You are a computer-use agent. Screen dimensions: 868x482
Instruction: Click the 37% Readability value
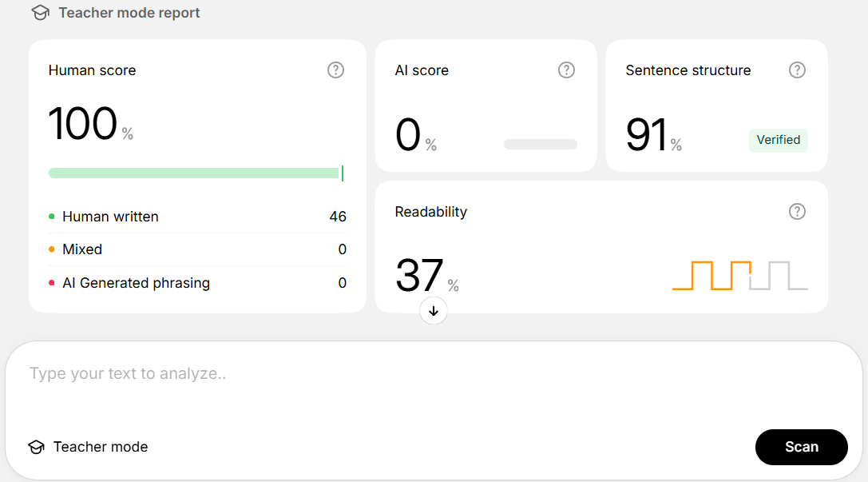(x=426, y=275)
